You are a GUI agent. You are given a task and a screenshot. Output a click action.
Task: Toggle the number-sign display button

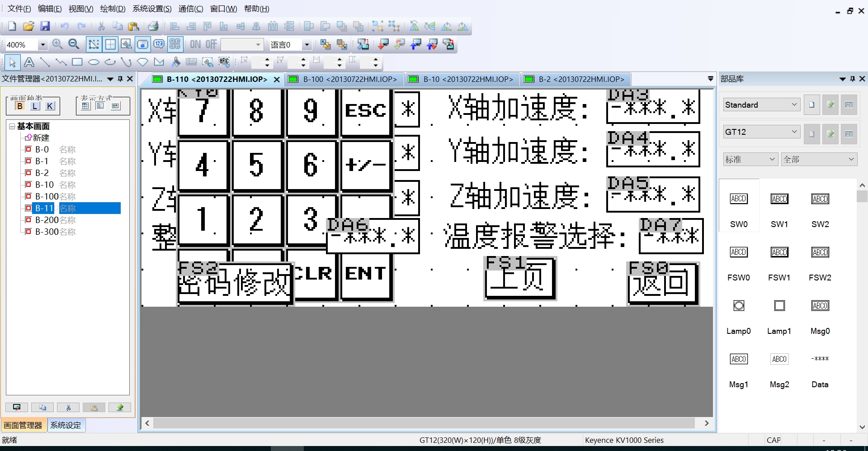pyautogui.click(x=142, y=44)
